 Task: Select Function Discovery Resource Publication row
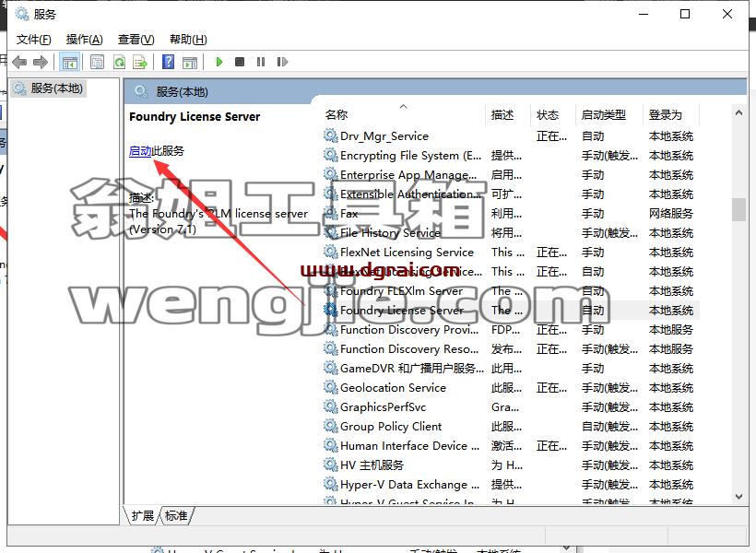pyautogui.click(x=511, y=349)
